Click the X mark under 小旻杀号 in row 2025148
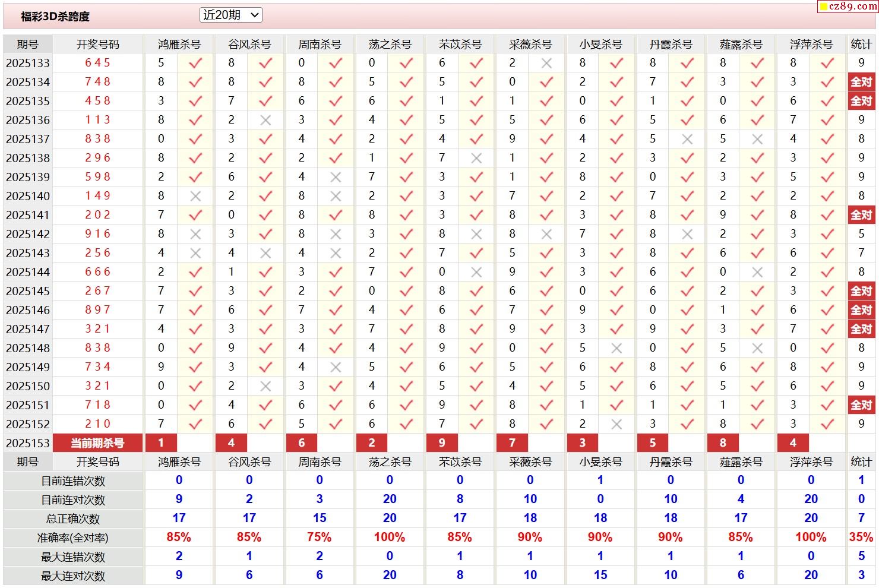This screenshot has height=588, width=879. 616,348
